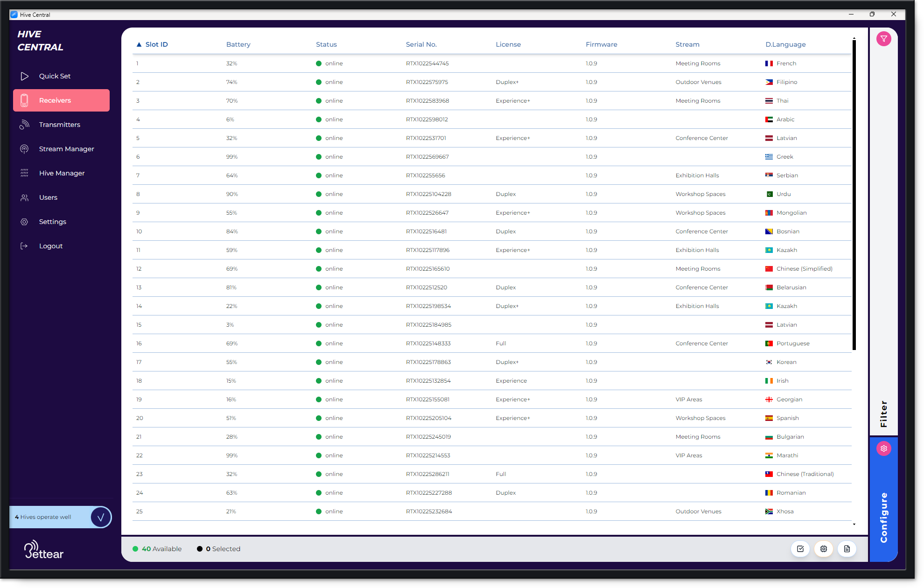The width and height of the screenshot is (924, 588).
Task: Click the pink filter funnel icon
Action: [x=883, y=39]
